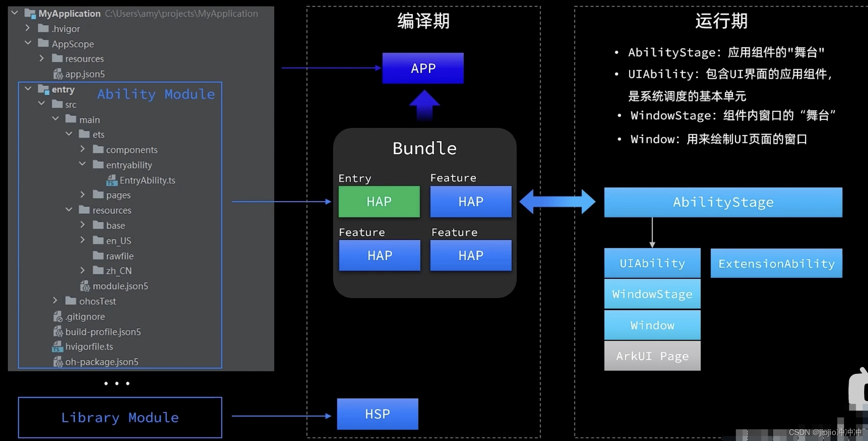This screenshot has width=868, height=441.
Task: Collapse the main folder chevron
Action: coord(55,118)
